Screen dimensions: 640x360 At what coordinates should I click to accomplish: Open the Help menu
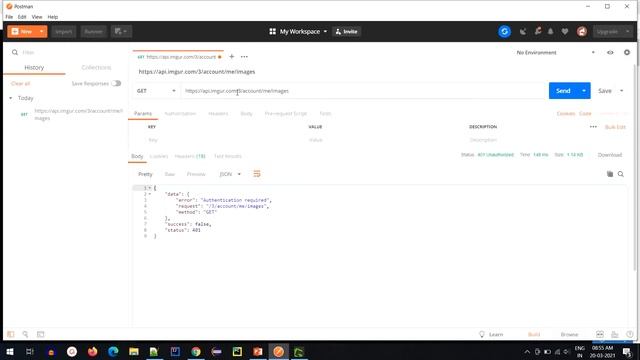(x=53, y=17)
